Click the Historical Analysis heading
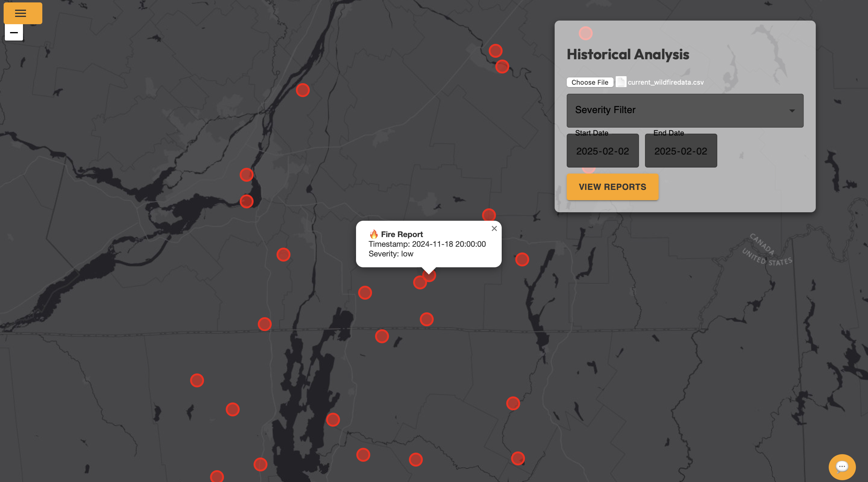The width and height of the screenshot is (868, 482). pos(628,54)
